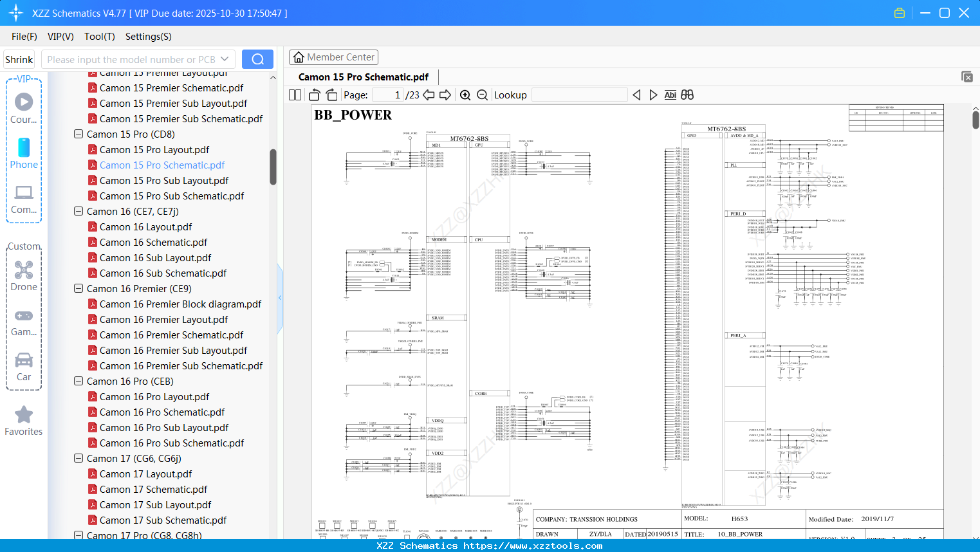
Task: Collapse the Camon 15 Pro (CD8) group
Action: tap(78, 134)
